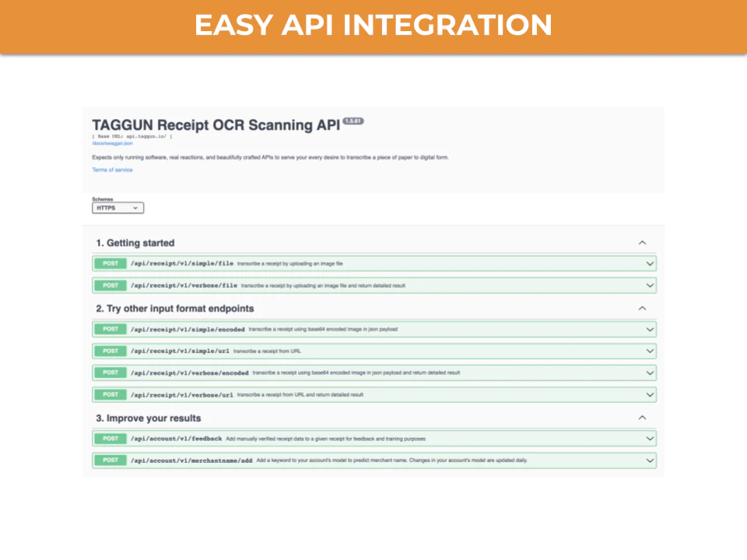747x560 pixels.
Task: Collapse the '1. Getting started' section chevron
Action: point(642,243)
